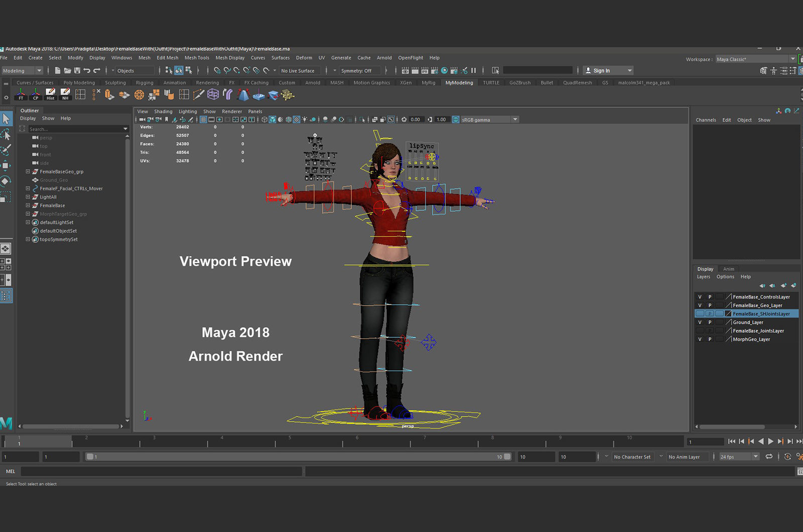Toggle visibility V of FemaleBase_Geo_Layer
Image resolution: width=803 pixels, height=532 pixels.
click(700, 306)
